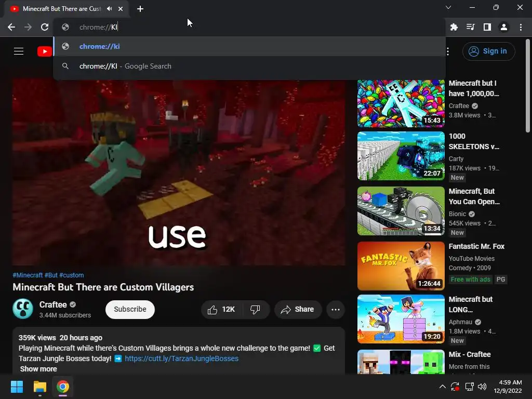This screenshot has height=399, width=532.
Task: Expand the tab search chevron
Action: click(x=448, y=7)
